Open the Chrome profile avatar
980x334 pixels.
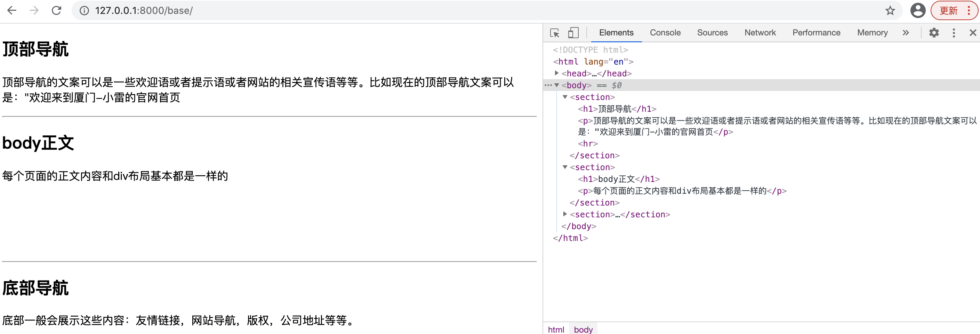click(x=918, y=10)
